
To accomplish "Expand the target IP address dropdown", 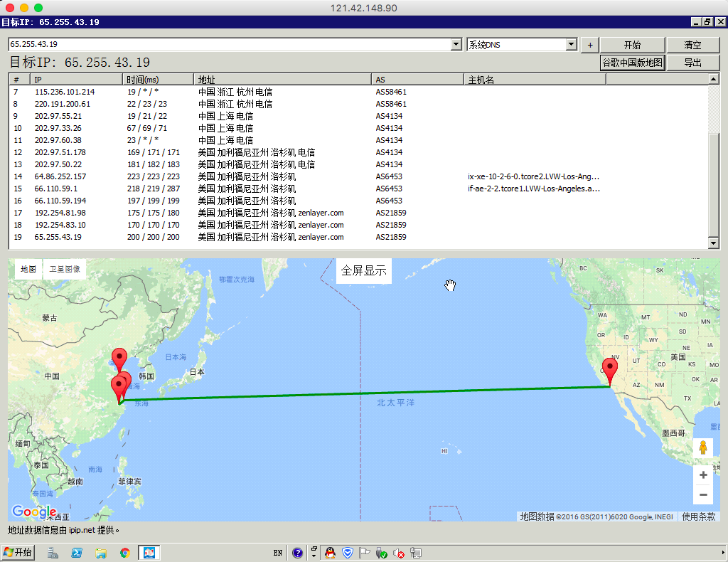I will point(456,45).
